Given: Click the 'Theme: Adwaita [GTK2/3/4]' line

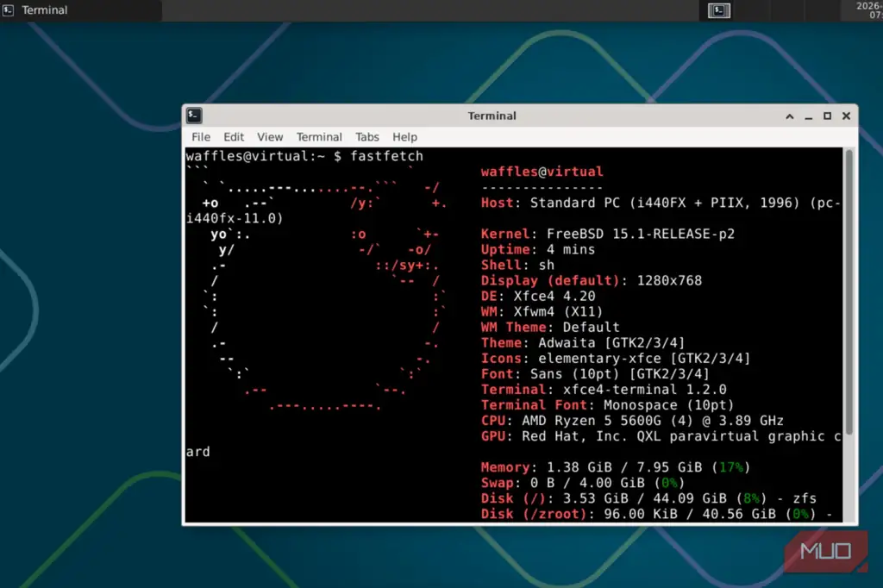Looking at the screenshot, I should tap(583, 342).
